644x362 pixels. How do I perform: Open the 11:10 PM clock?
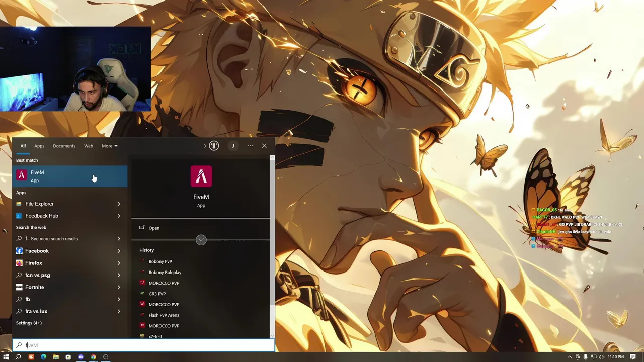615,357
